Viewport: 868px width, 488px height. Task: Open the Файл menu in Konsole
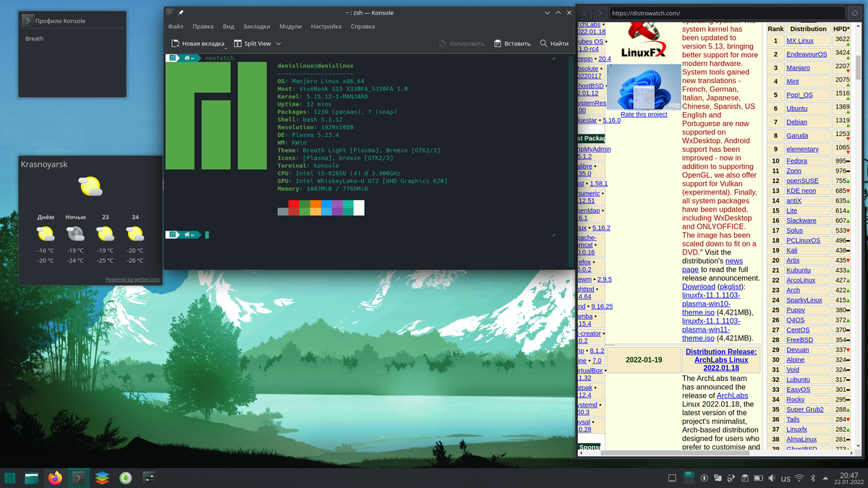176,26
